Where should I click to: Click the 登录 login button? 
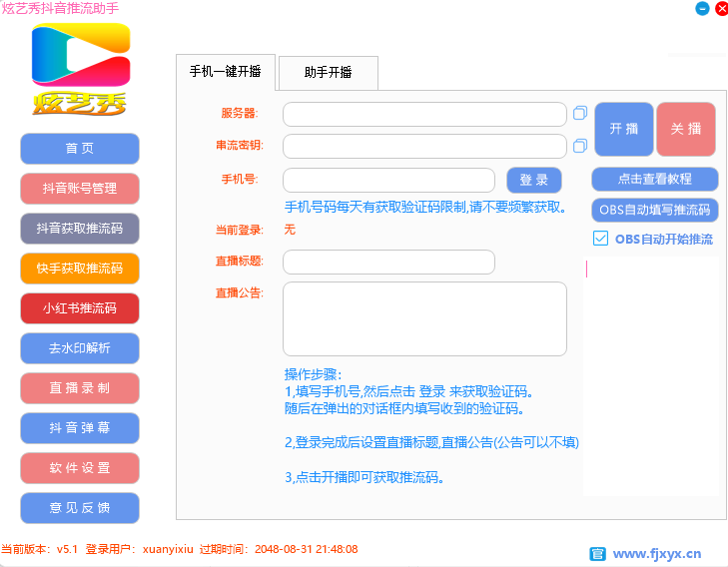pos(534,180)
